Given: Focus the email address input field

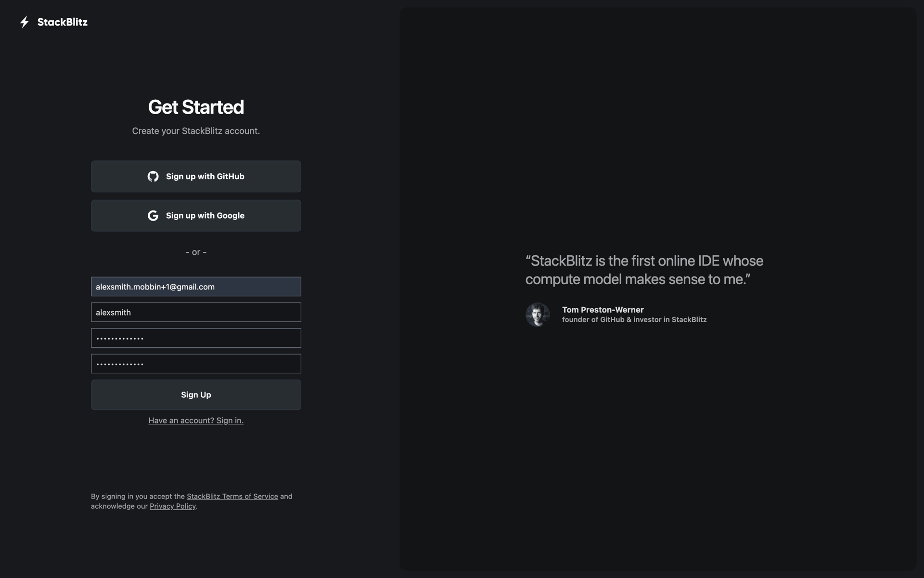Looking at the screenshot, I should (x=196, y=287).
